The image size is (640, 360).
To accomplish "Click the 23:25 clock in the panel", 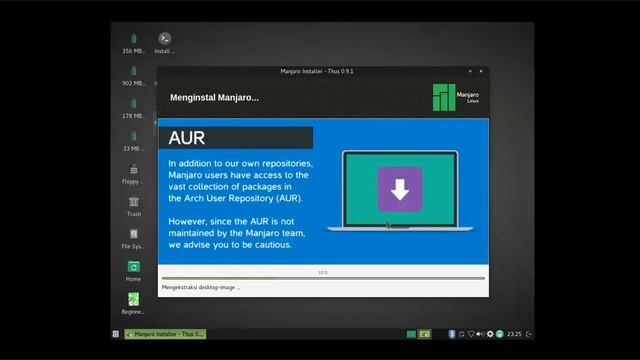I will (x=514, y=334).
